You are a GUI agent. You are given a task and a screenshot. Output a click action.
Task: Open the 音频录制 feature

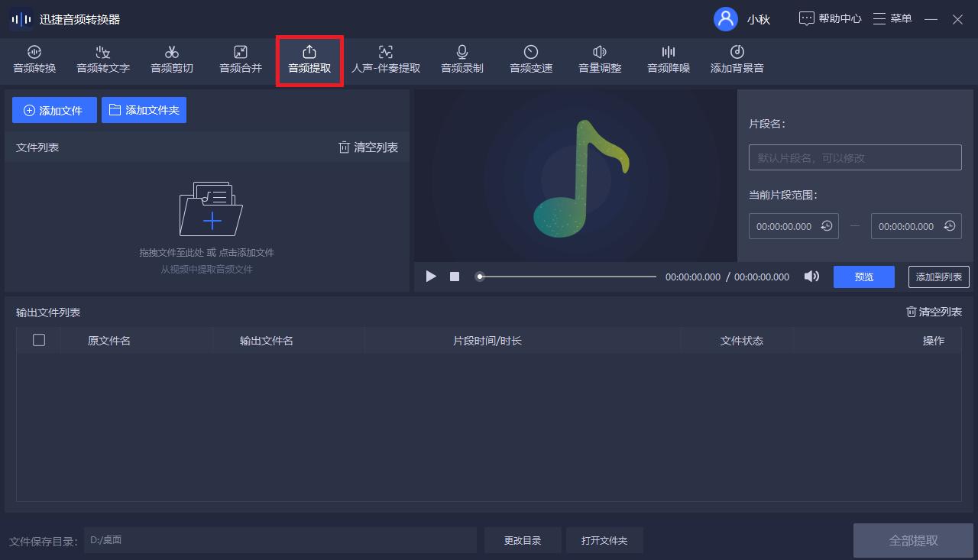click(x=461, y=60)
